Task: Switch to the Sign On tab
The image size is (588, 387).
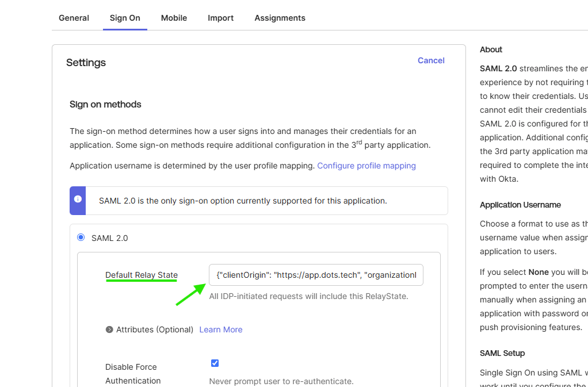Action: (125, 18)
